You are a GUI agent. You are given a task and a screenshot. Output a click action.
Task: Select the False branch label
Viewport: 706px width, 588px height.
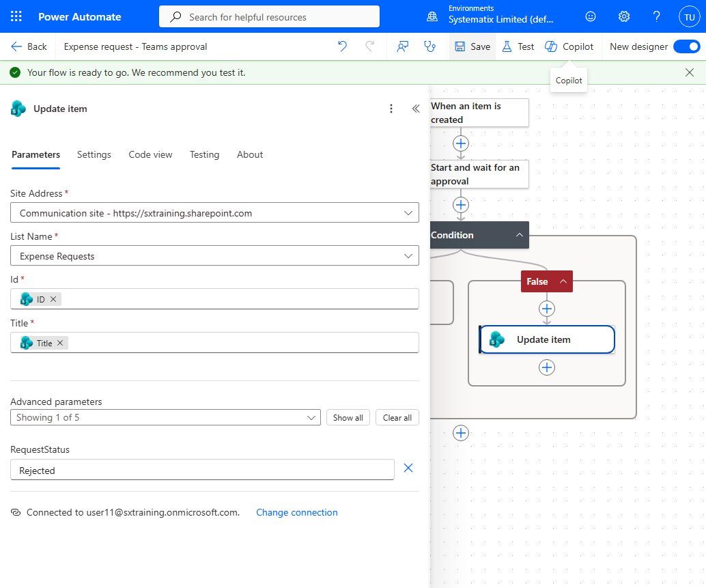[x=537, y=281]
